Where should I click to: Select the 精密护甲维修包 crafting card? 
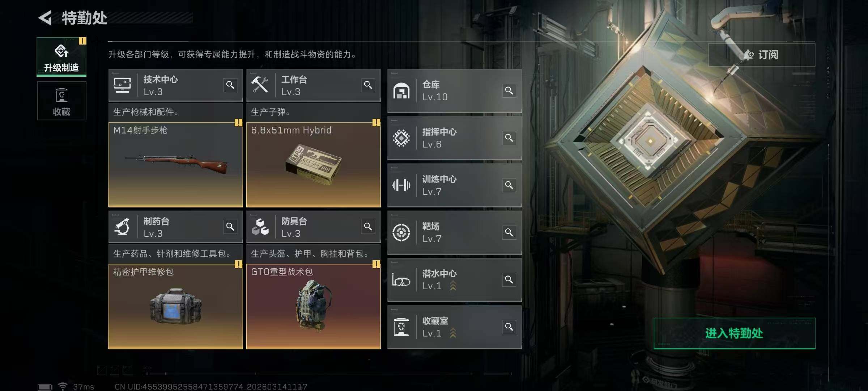175,306
